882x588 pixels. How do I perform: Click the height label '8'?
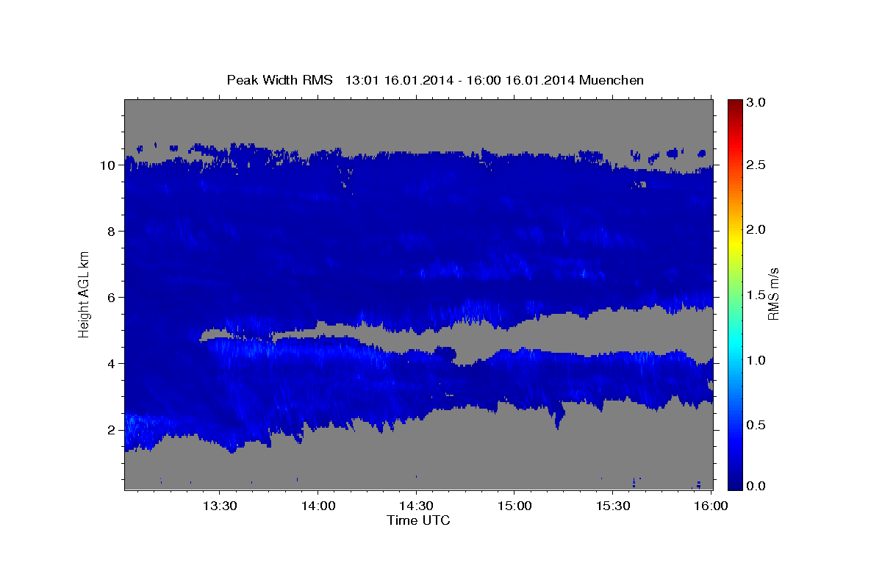point(111,231)
